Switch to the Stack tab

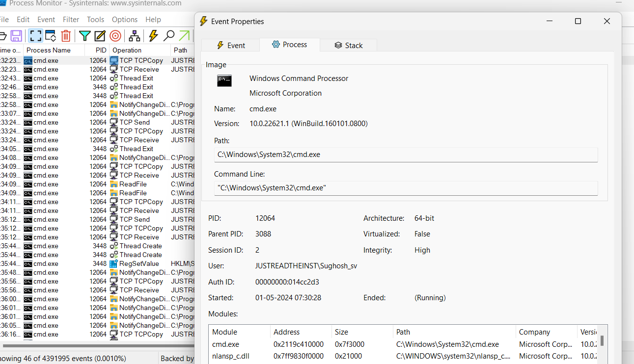(349, 45)
